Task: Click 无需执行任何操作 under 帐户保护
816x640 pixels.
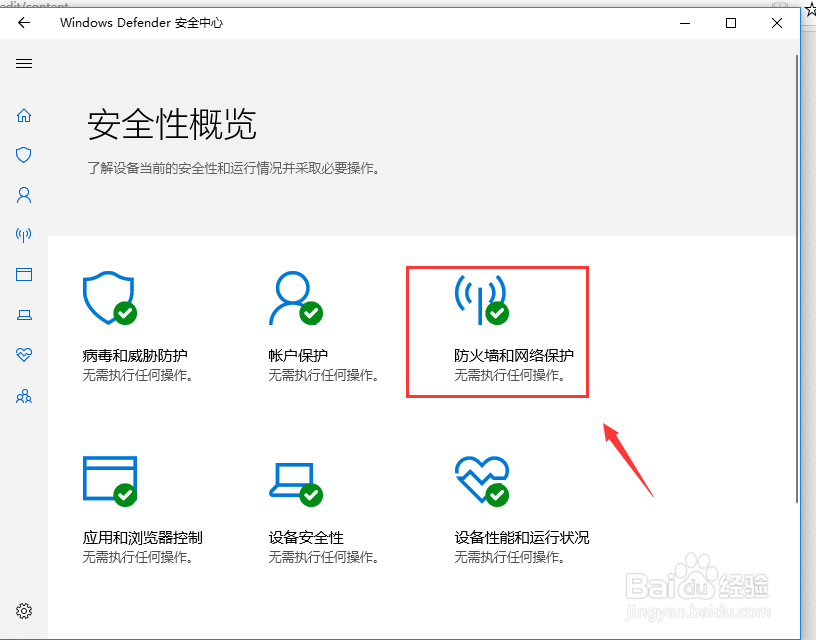Action: click(324, 375)
